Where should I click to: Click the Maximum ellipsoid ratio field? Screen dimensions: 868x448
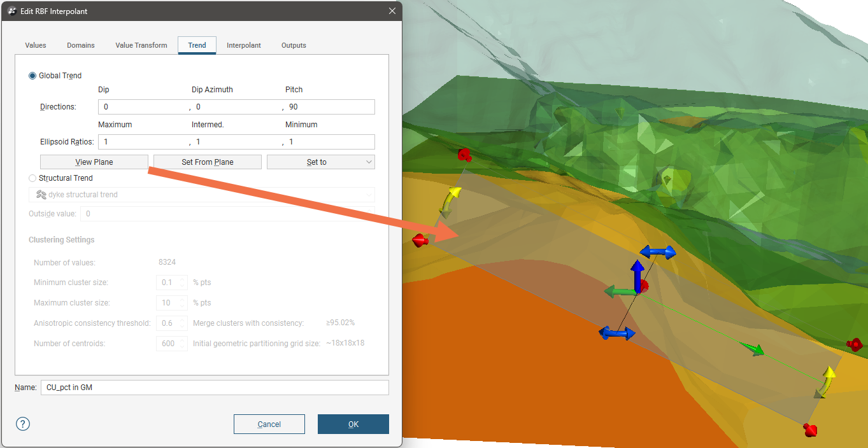tap(144, 142)
